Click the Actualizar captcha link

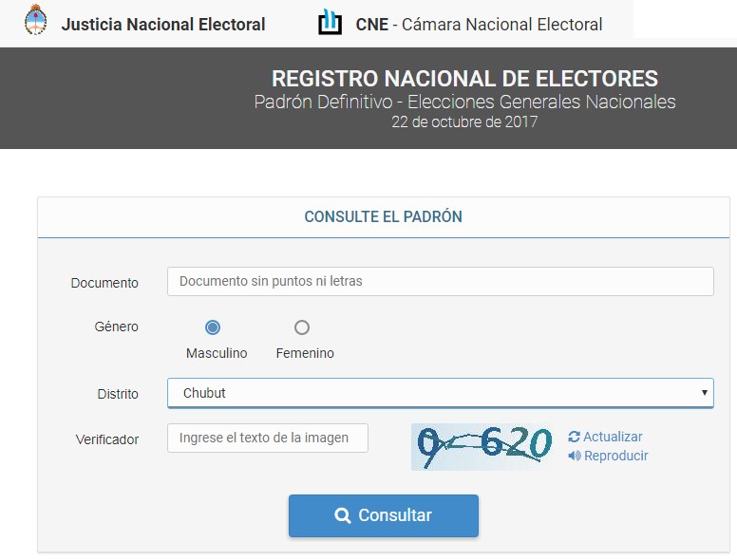tap(613, 437)
